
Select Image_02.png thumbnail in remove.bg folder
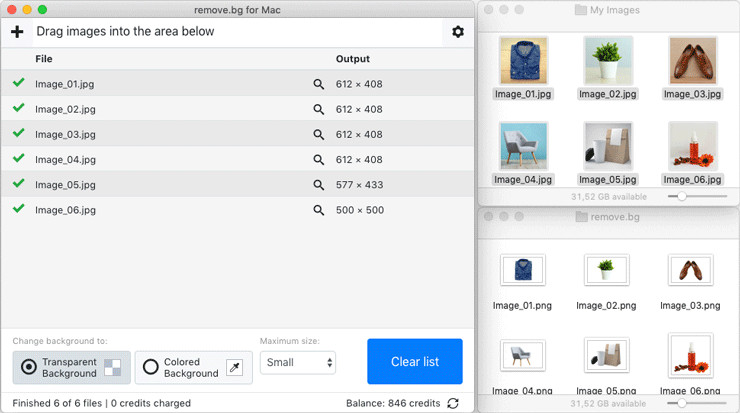(x=606, y=270)
